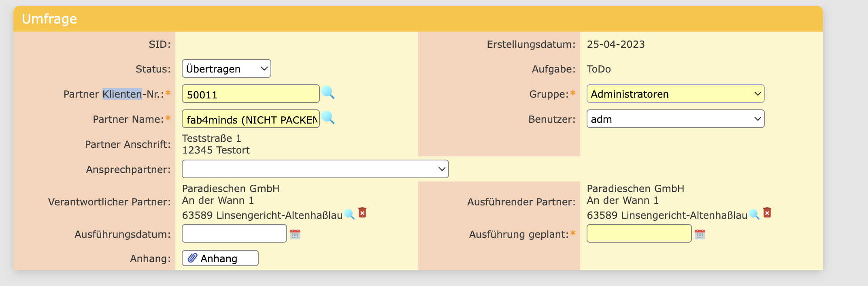This screenshot has height=286, width=868.
Task: Click the Ausführungsdatum date input field
Action: 234,234
